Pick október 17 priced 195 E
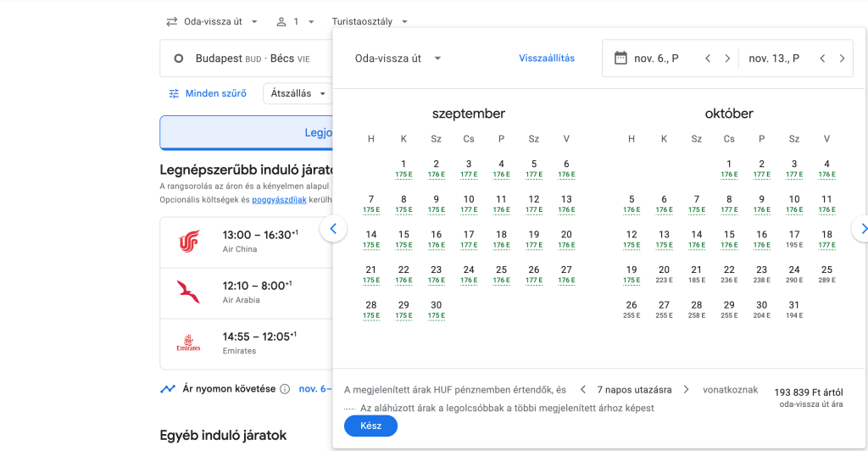The height and width of the screenshot is (451, 868). 794,240
